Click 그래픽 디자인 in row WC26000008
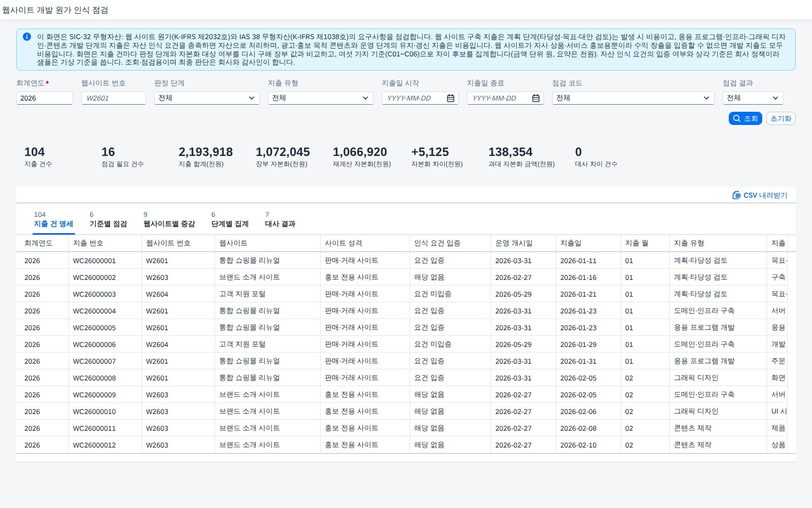This screenshot has width=812, height=508. pos(696,378)
